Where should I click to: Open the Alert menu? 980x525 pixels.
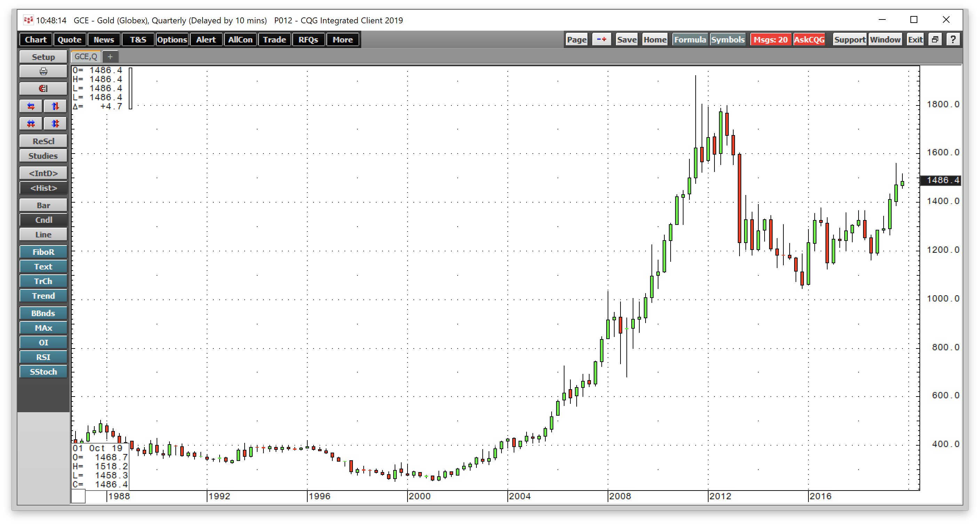click(x=206, y=40)
